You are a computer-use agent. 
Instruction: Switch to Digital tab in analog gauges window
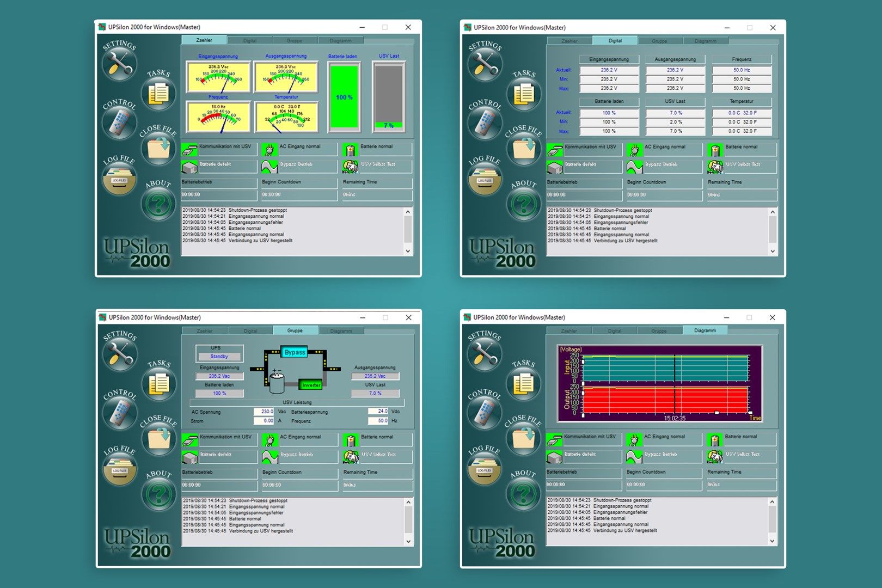pyautogui.click(x=250, y=41)
